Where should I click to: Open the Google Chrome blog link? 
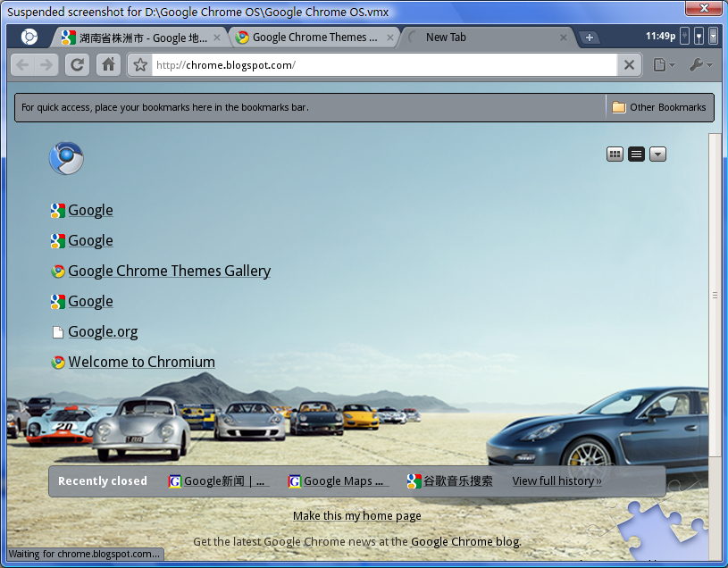pos(465,541)
